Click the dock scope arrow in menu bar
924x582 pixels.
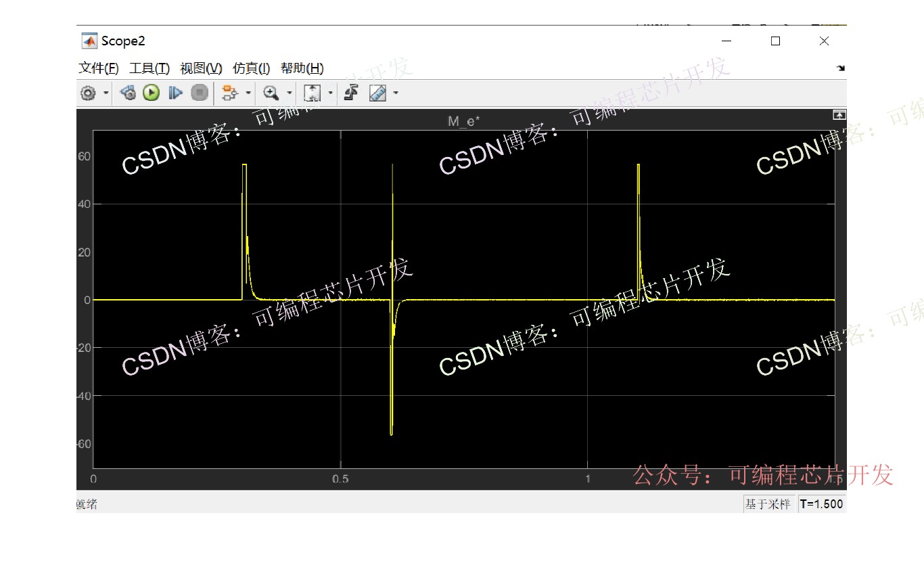pyautogui.click(x=841, y=68)
